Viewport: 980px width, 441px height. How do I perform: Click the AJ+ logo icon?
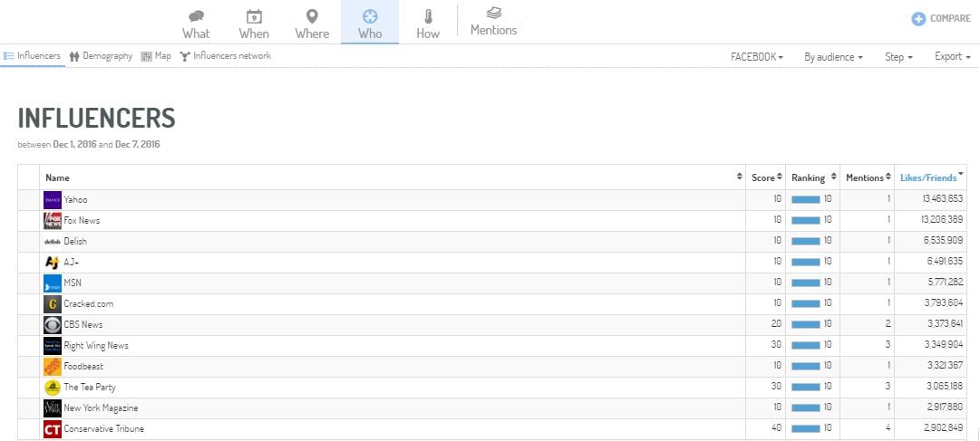pos(53,263)
